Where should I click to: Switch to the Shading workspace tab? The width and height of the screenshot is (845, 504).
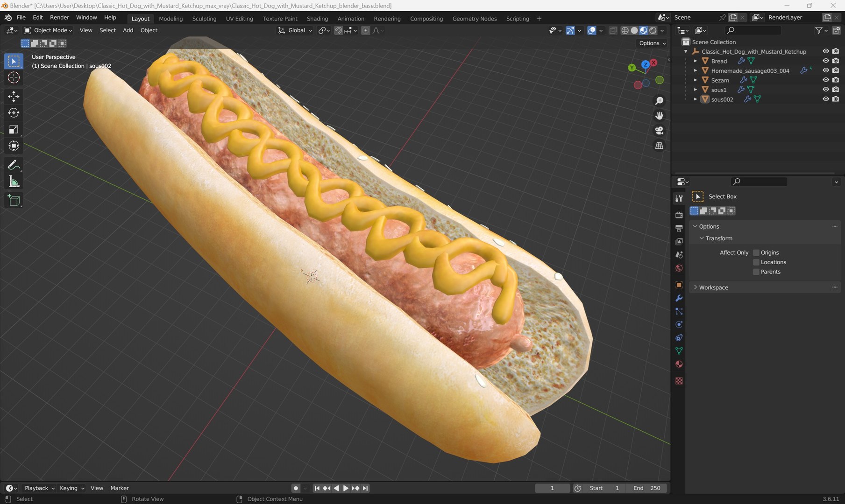click(x=317, y=19)
